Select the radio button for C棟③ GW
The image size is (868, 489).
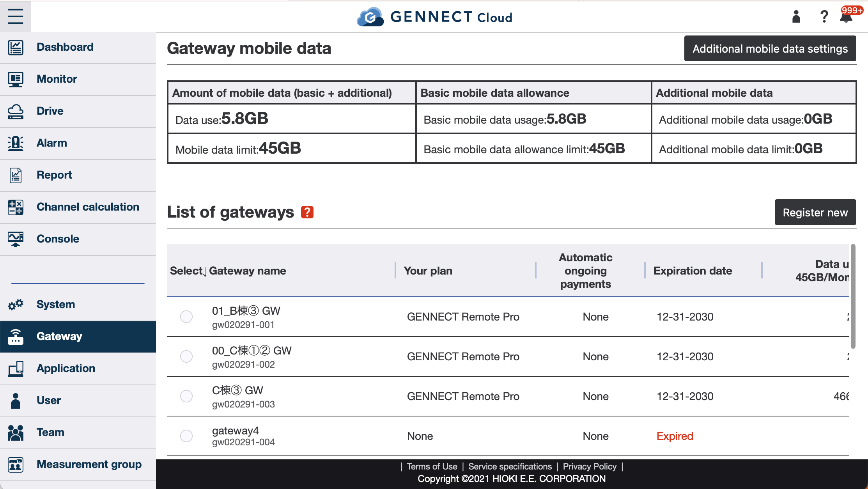[186, 396]
